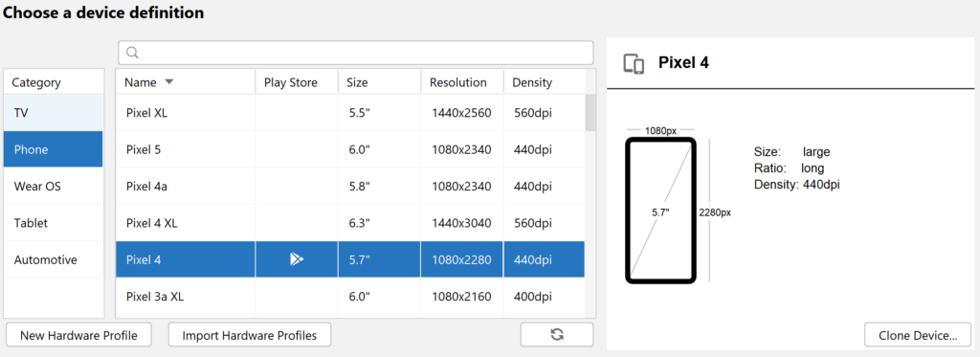Click the search magnifier icon
Image resolution: width=980 pixels, height=357 pixels.
tap(132, 53)
